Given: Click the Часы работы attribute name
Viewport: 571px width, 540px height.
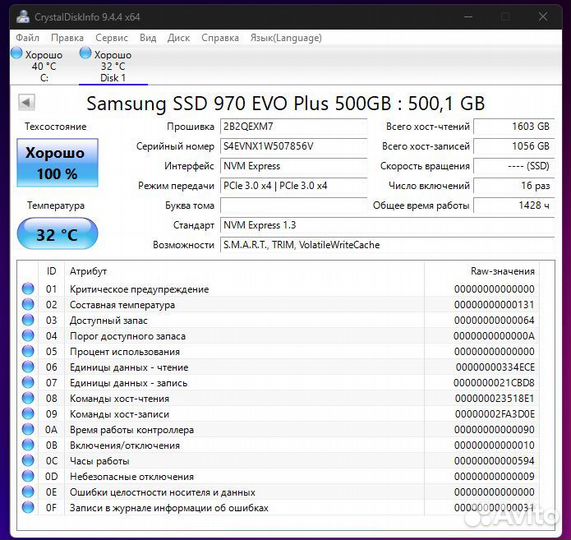Looking at the screenshot, I should pyautogui.click(x=99, y=461).
